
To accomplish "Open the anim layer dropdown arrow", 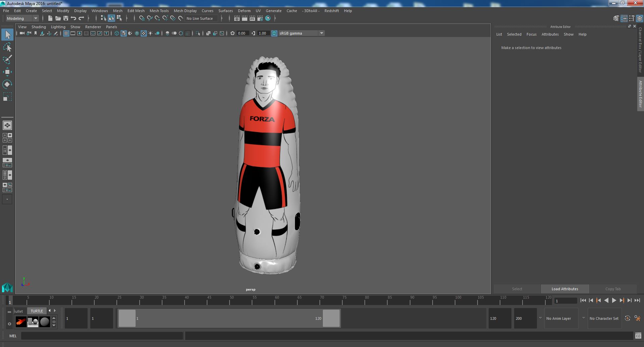I will 540,318.
